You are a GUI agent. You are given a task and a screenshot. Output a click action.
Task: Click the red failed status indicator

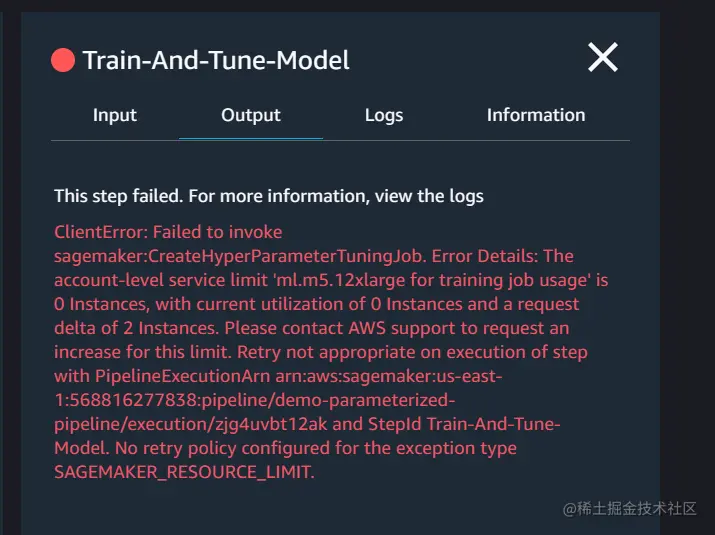tap(63, 61)
